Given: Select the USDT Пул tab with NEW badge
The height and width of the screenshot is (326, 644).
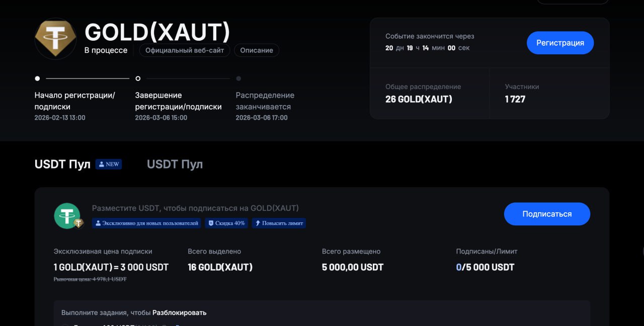Looking at the screenshot, I should pyautogui.click(x=62, y=165).
